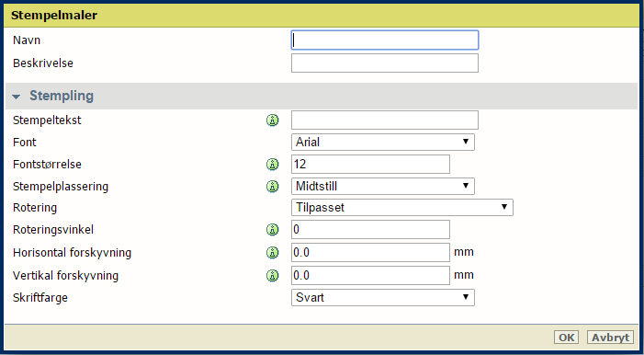644x355 pixels.
Task: Click the Fontstørrelse field containing 12
Action: point(370,164)
